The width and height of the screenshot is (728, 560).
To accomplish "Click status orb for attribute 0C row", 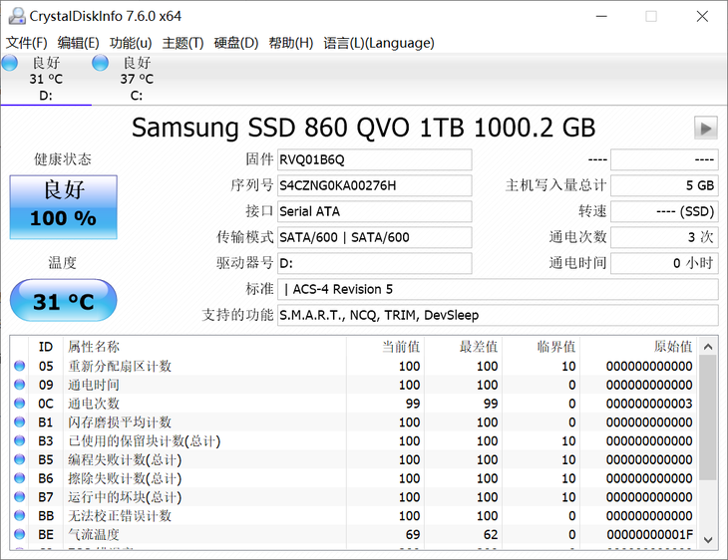I will click(19, 404).
